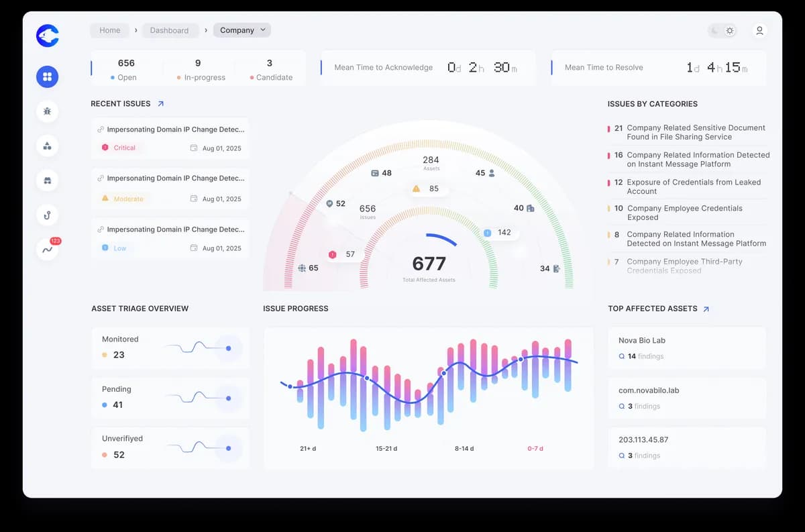The width and height of the screenshot is (805, 532).
Task: Open the Recent Issues expand arrow
Action: tap(159, 103)
